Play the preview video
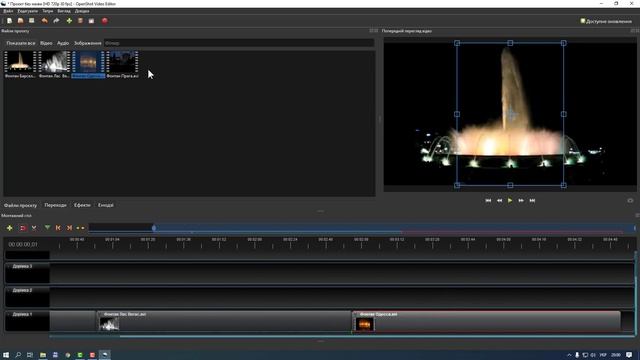 click(x=510, y=200)
